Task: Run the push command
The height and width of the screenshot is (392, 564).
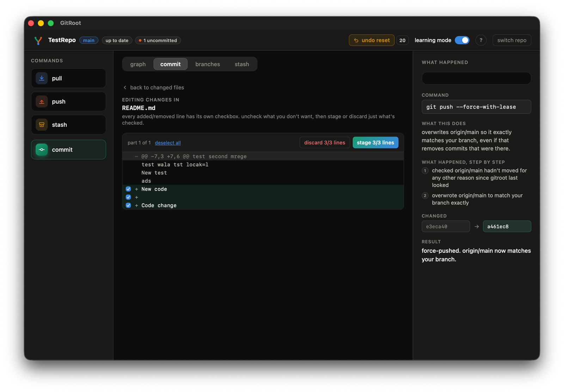Action: [68, 102]
